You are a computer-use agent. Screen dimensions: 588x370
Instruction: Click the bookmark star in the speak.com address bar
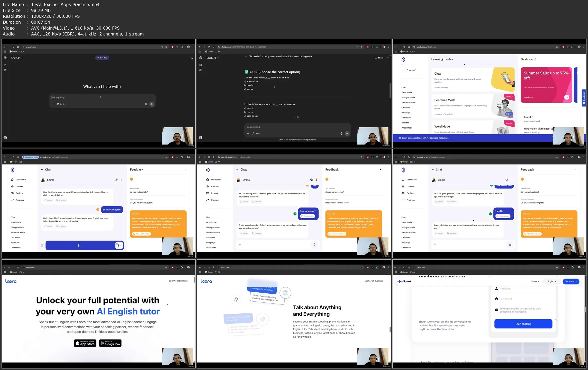tap(557, 268)
